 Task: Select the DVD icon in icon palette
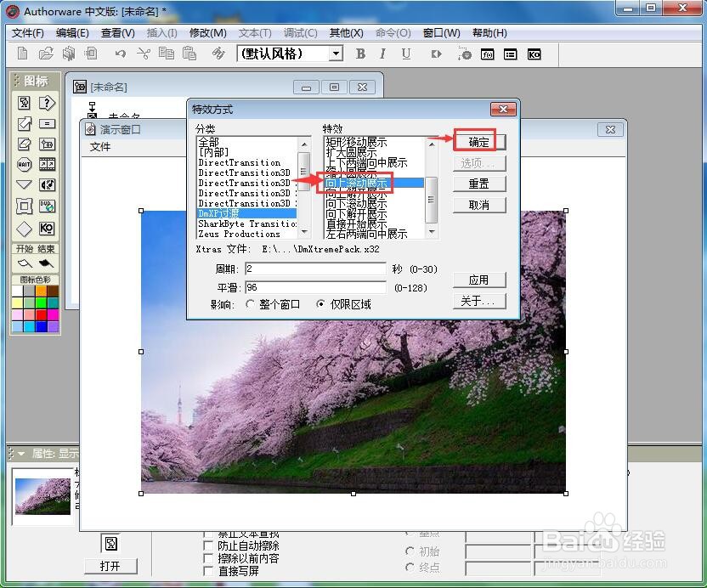point(47,206)
